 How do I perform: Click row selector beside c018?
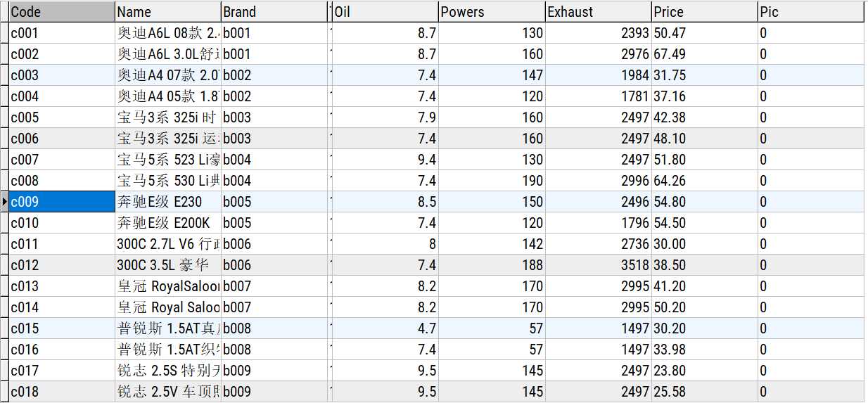coord(4,392)
